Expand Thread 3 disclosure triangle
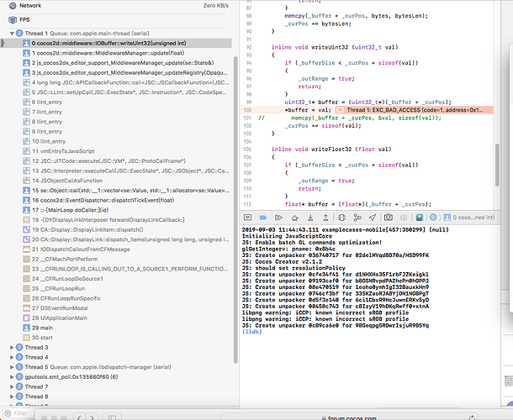Screen dimensions: 513x420 (12, 348)
